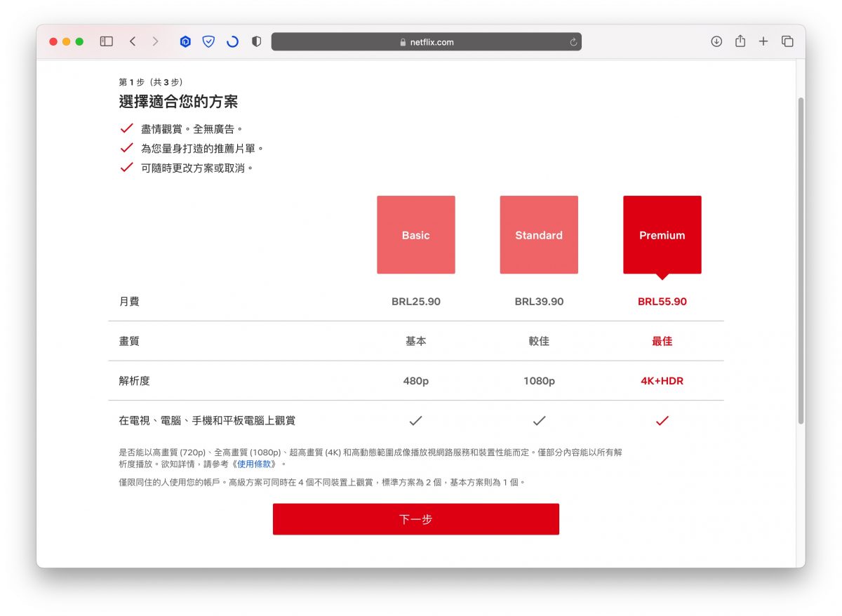This screenshot has height=616, width=842.
Task: Select the Standard plan tile
Action: tap(539, 235)
